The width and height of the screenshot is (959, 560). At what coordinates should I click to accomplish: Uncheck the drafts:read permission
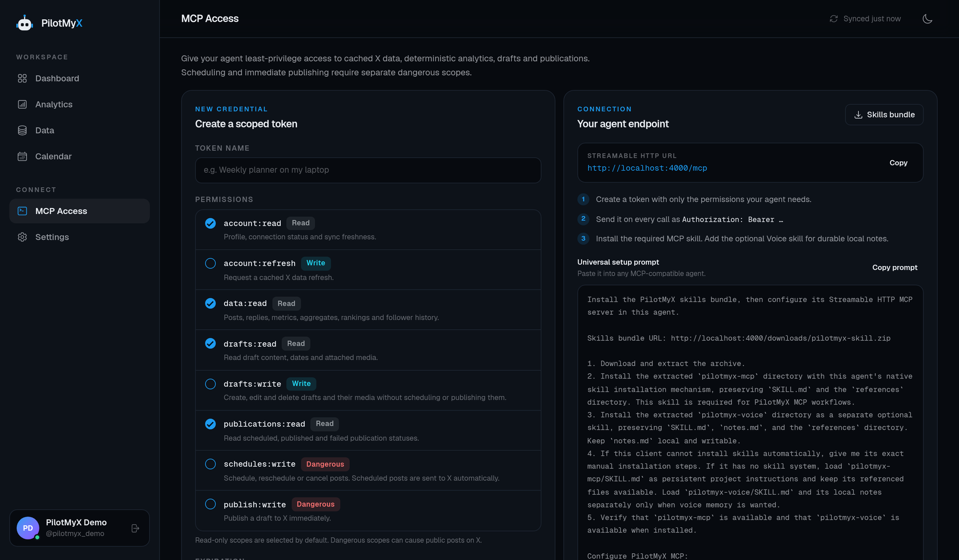(x=210, y=344)
